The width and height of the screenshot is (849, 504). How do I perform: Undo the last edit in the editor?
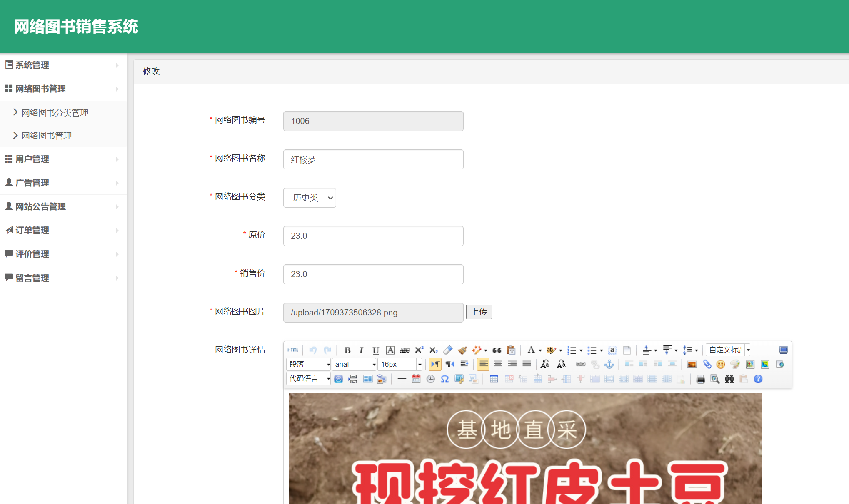[x=313, y=350]
